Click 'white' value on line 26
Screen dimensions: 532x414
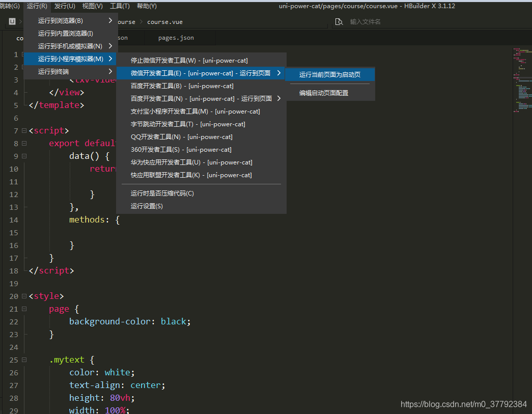pyautogui.click(x=118, y=373)
